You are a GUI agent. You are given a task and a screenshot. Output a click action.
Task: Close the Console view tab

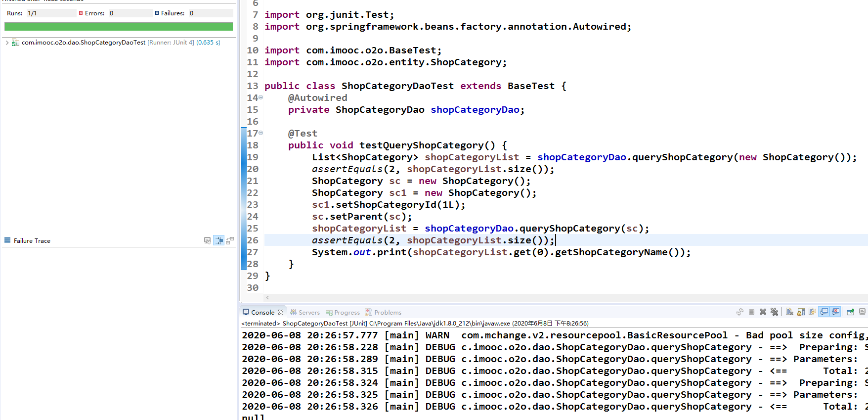[281, 312]
